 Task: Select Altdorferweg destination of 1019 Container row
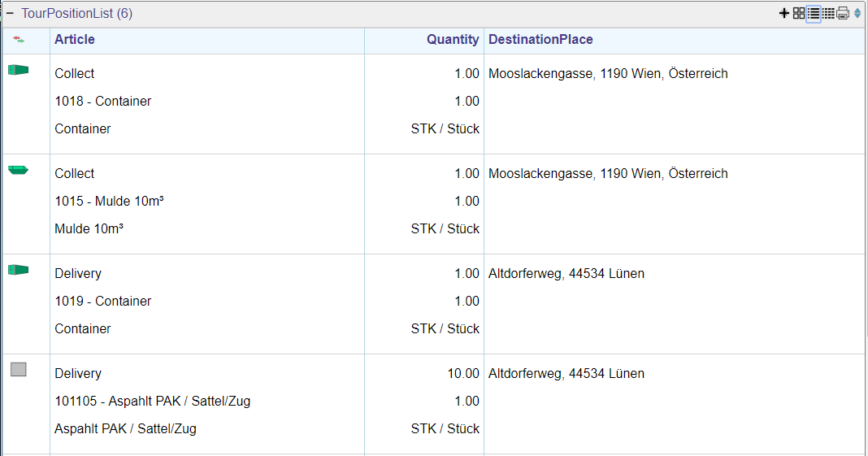coord(566,273)
